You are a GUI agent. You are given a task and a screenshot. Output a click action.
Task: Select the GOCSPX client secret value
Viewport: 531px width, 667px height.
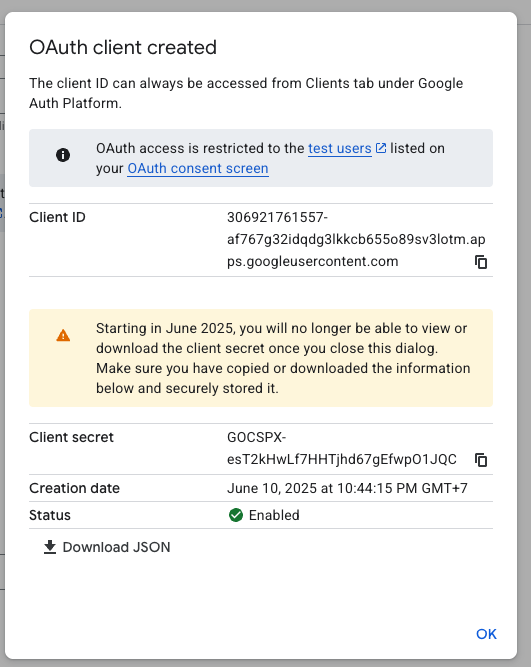point(342,448)
